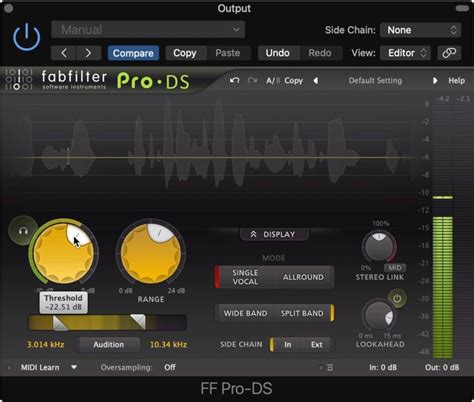Click the FabFilter logo icon
The image size is (474, 402).
pyautogui.click(x=19, y=79)
